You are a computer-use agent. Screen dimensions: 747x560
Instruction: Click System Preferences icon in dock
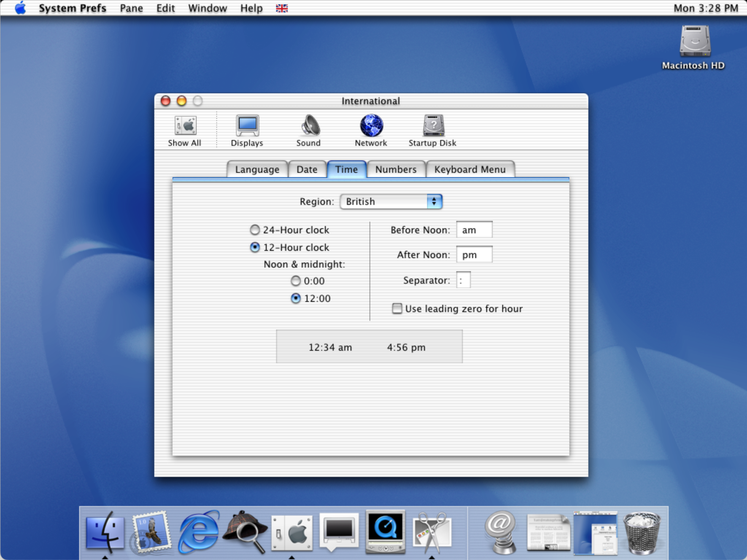point(292,532)
